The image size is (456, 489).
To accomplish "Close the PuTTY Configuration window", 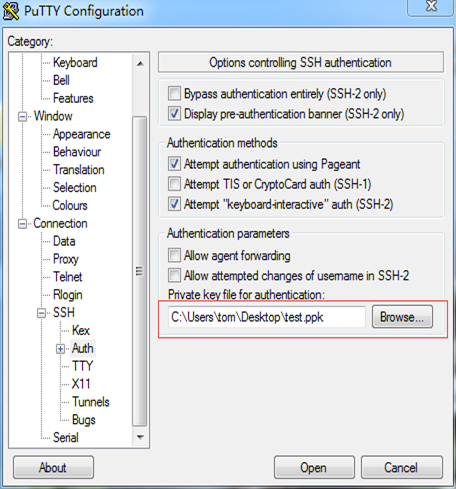I will pyautogui.click(x=431, y=6).
